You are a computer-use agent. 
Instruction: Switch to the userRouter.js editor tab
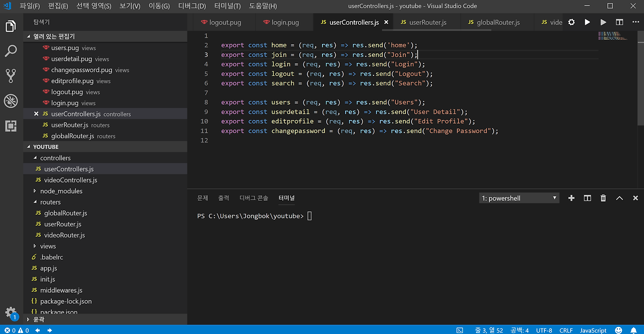pos(427,22)
